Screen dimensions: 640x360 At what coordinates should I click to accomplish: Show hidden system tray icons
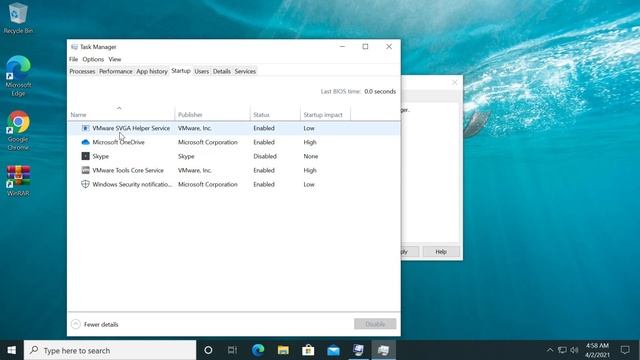click(x=550, y=350)
